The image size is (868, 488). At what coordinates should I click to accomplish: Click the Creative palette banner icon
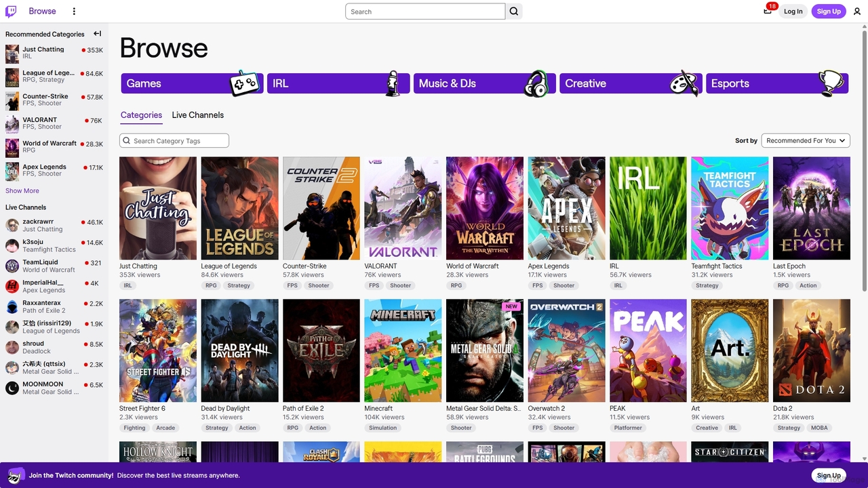(x=684, y=83)
